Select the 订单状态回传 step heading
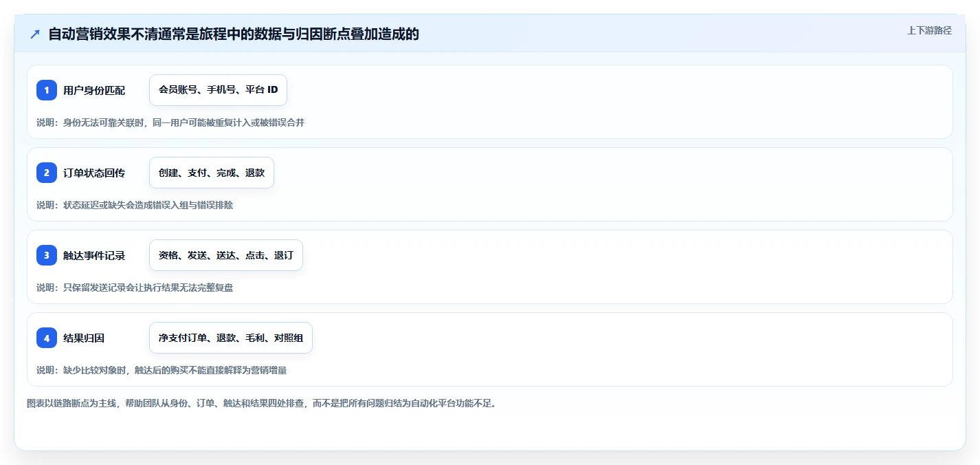This screenshot has width=980, height=465. [x=94, y=173]
